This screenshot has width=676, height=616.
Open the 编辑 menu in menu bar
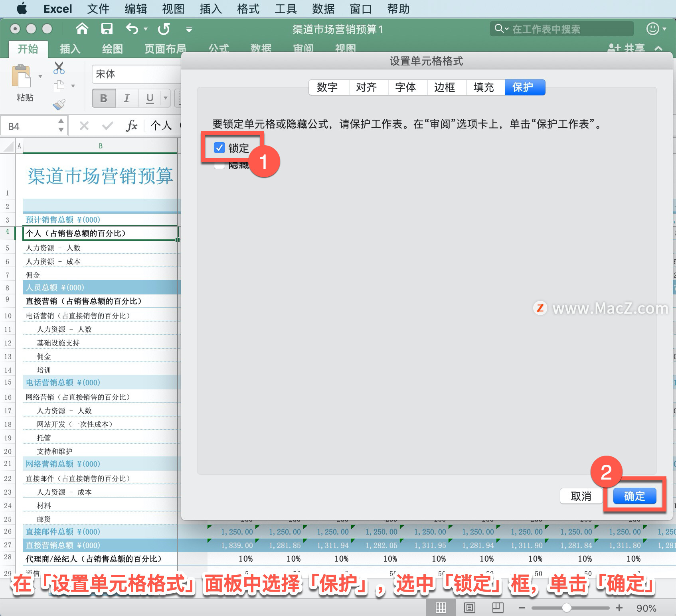pyautogui.click(x=136, y=9)
